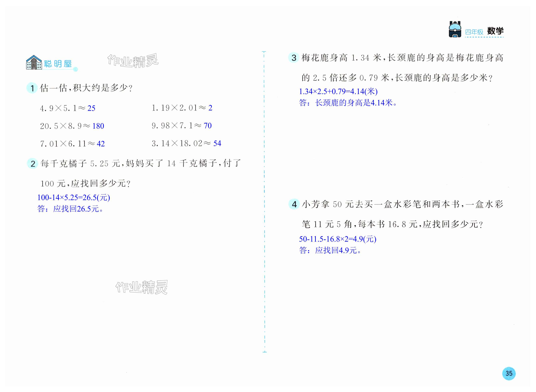
Task: Click the 数学 subject title
Action: point(495,31)
